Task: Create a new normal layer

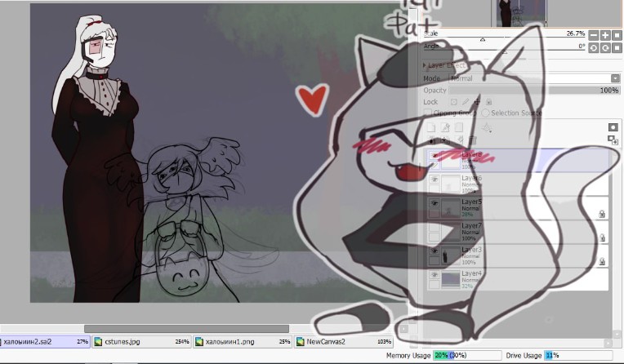Action: 431,127
